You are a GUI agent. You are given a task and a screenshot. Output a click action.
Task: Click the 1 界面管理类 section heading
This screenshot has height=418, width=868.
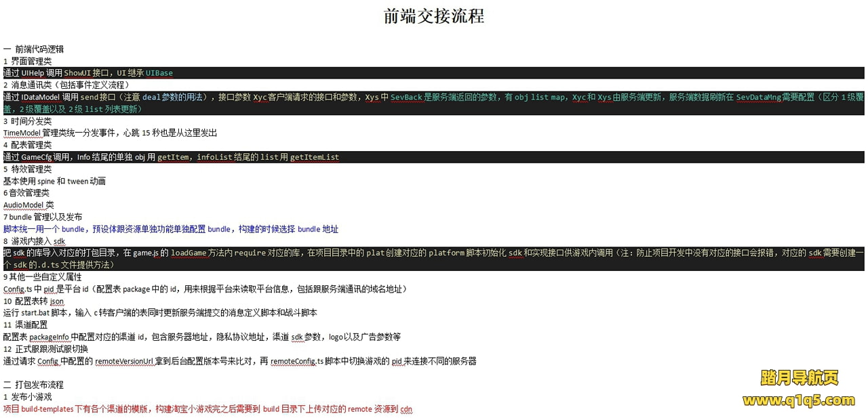27,61
